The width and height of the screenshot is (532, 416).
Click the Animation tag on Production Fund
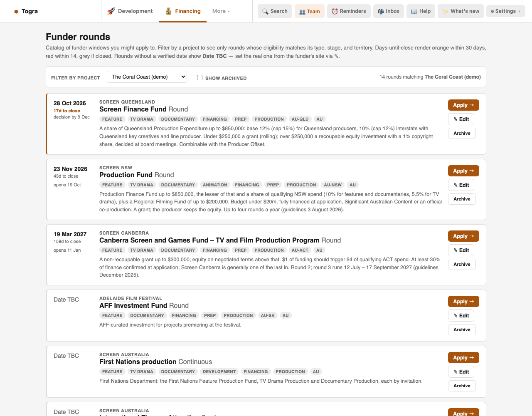pyautogui.click(x=215, y=185)
